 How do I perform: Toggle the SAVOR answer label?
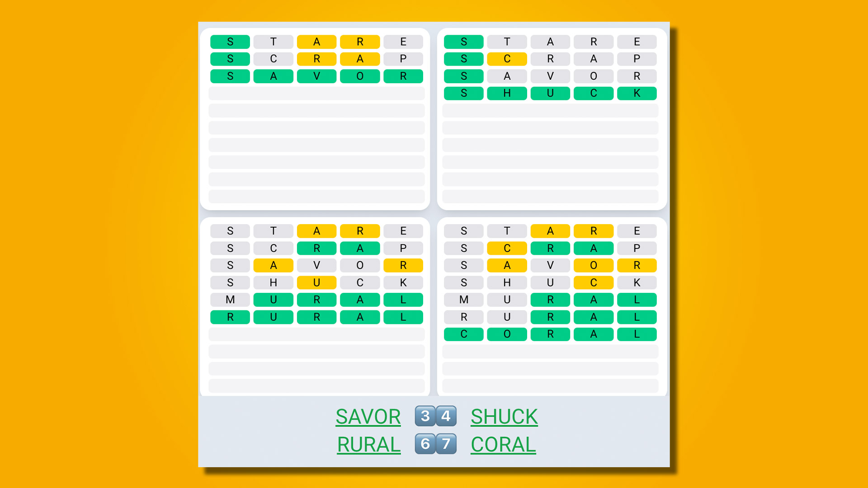click(x=369, y=416)
